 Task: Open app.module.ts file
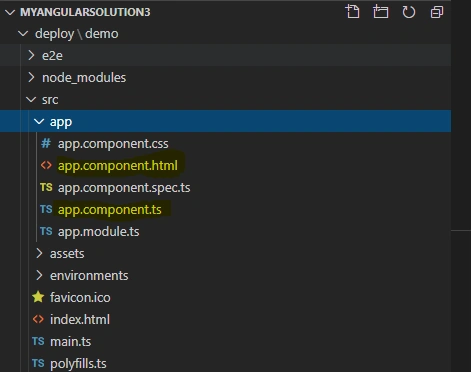pos(99,232)
